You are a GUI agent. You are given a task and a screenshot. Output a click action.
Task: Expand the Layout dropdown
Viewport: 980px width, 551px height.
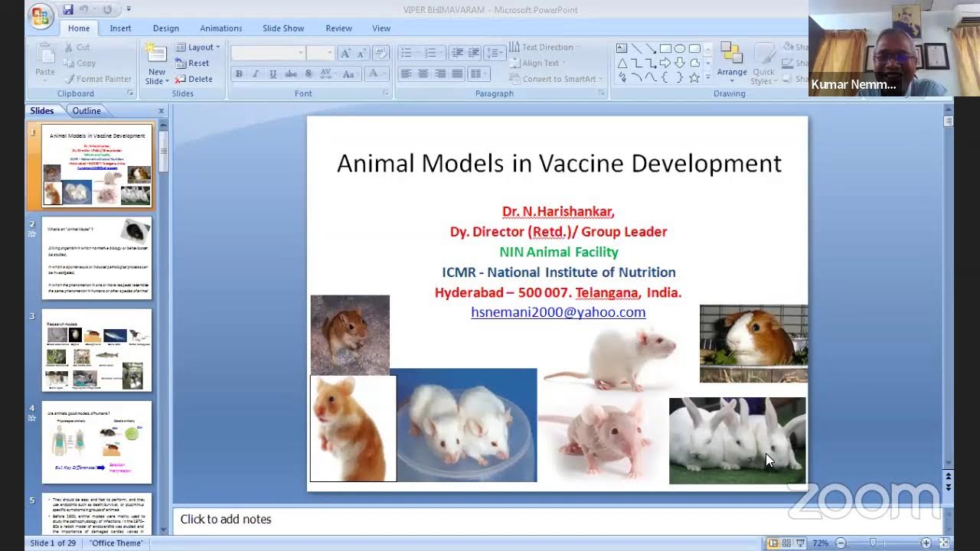click(x=198, y=47)
